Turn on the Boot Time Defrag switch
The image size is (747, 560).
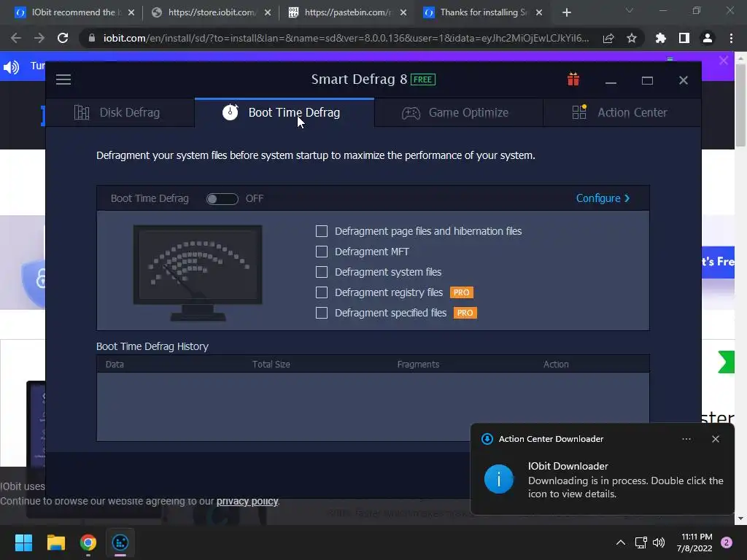tap(222, 198)
